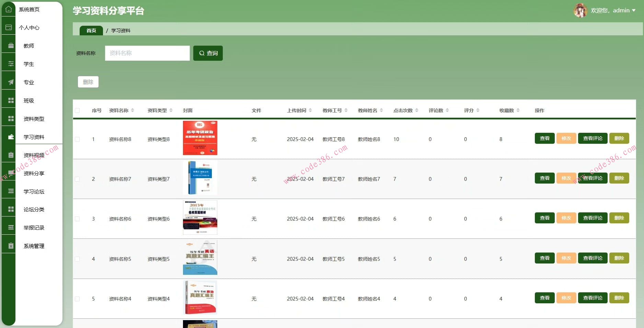Open the red cover thumbnail of 资料名称8
The image size is (644, 328).
[200, 138]
